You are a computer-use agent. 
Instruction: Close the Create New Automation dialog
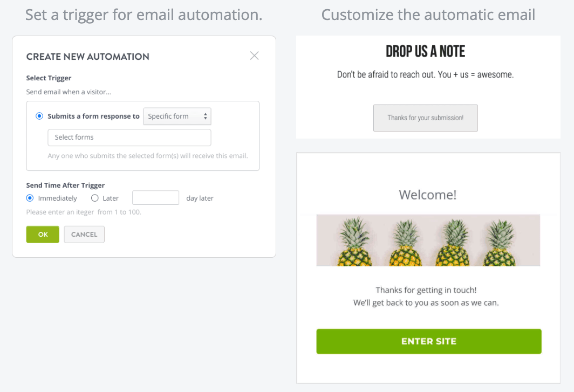click(254, 55)
